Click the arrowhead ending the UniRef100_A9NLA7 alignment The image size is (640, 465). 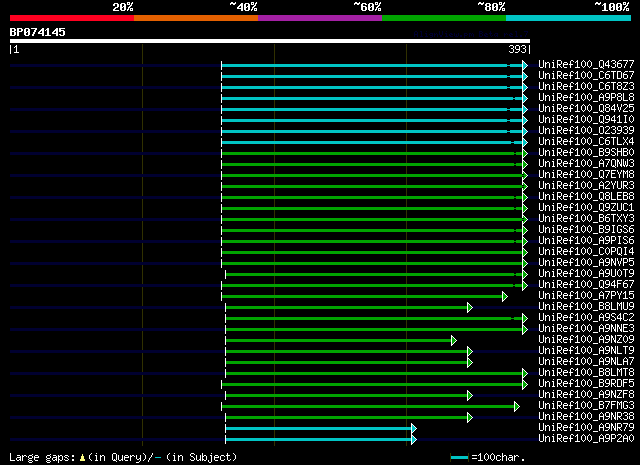click(x=470, y=363)
